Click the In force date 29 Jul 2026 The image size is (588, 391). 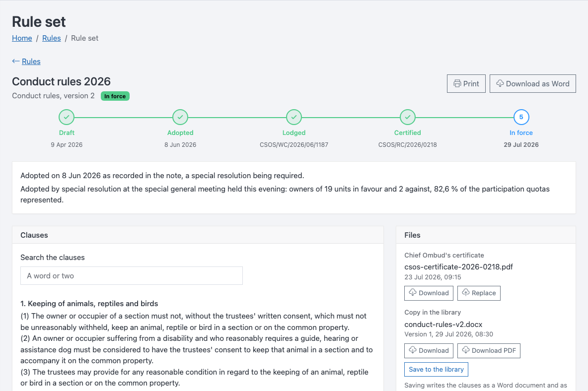(x=521, y=145)
